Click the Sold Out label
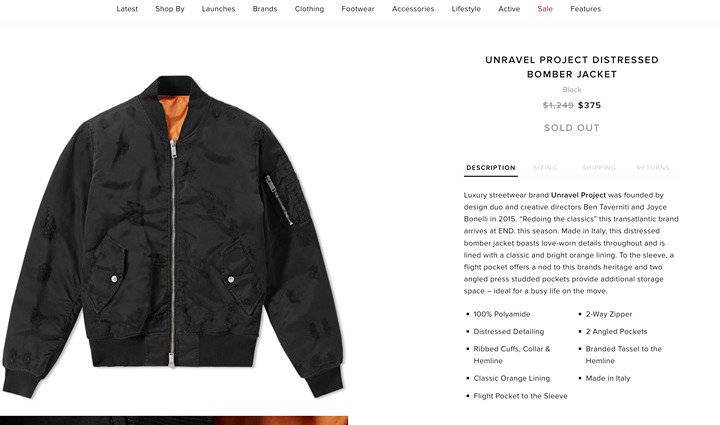Image resolution: width=720 pixels, height=425 pixels. (572, 128)
